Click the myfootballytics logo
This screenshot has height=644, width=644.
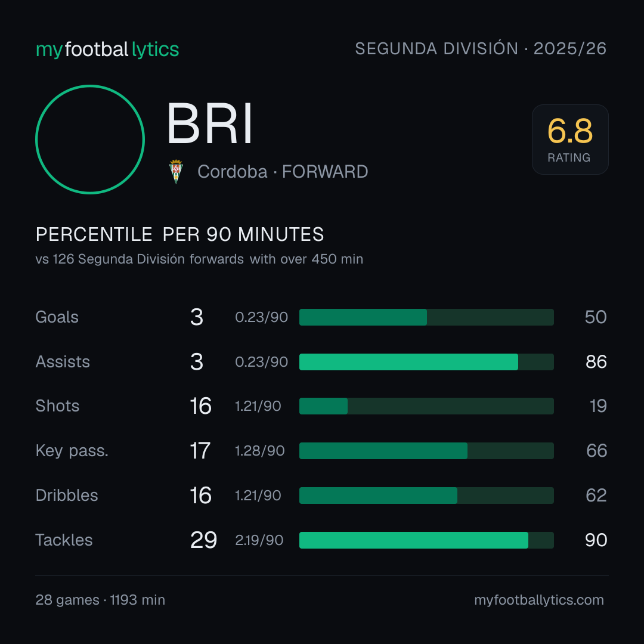(x=107, y=49)
